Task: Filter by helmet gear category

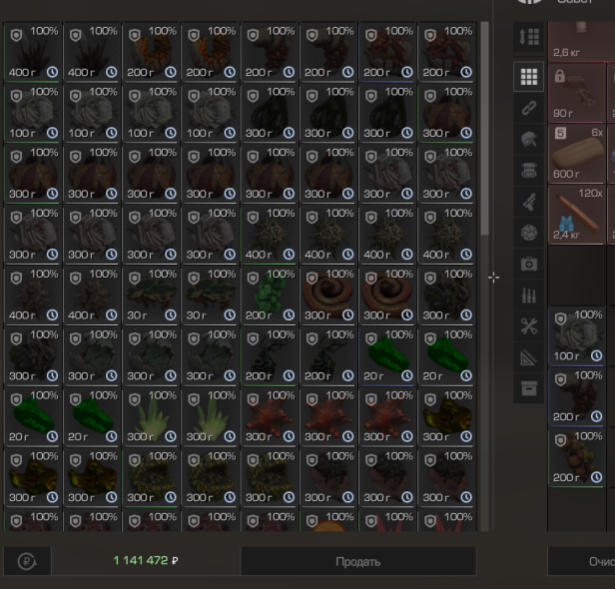Action: 529,140
